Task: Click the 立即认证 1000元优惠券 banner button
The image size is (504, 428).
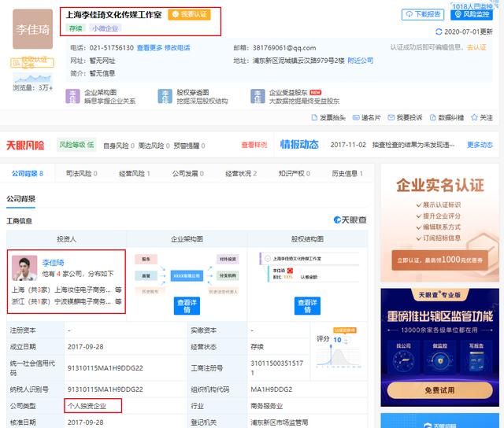Action: coord(439,260)
